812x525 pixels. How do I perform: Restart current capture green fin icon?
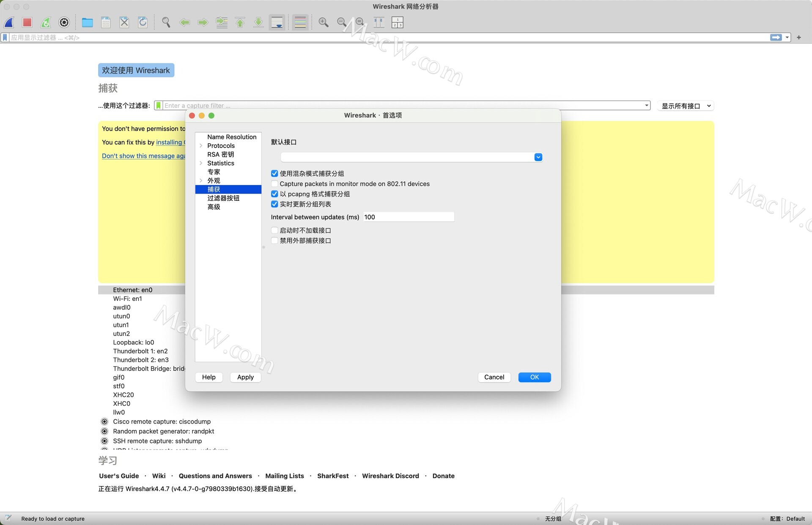pyautogui.click(x=46, y=22)
